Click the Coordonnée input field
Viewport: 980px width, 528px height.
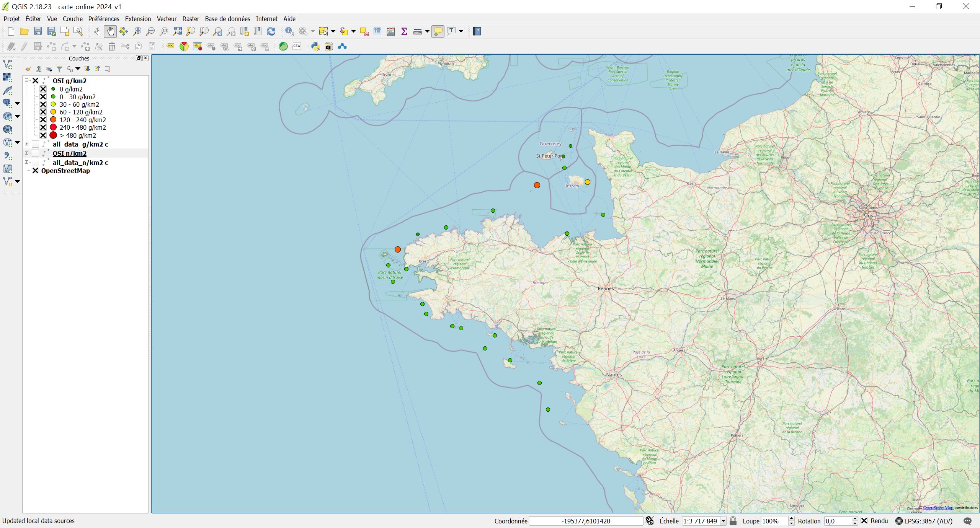tap(586, 521)
